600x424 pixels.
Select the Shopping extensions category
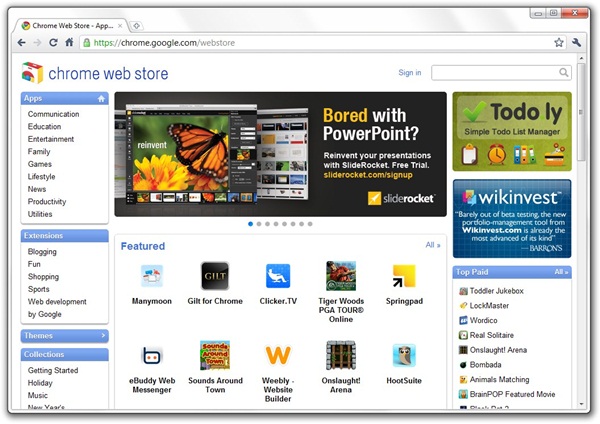coord(43,277)
